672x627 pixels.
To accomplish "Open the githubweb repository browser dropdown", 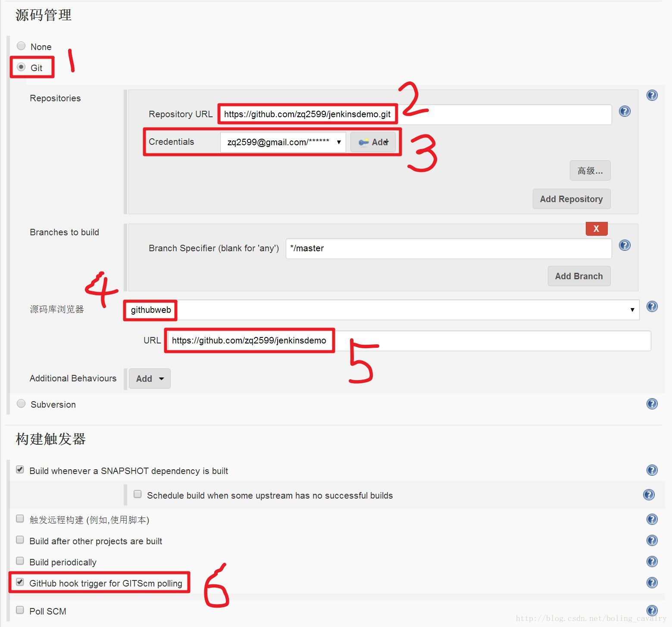I will coord(381,310).
